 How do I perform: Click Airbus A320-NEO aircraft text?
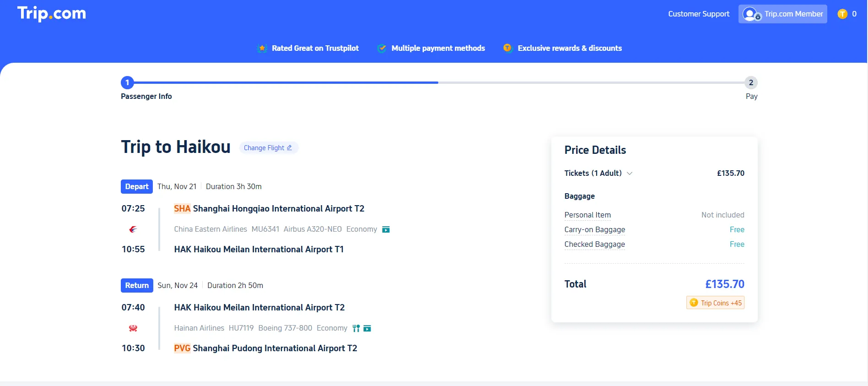pos(313,229)
